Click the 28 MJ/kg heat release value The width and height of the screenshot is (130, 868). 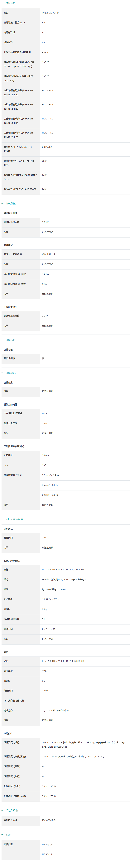click(47, 147)
